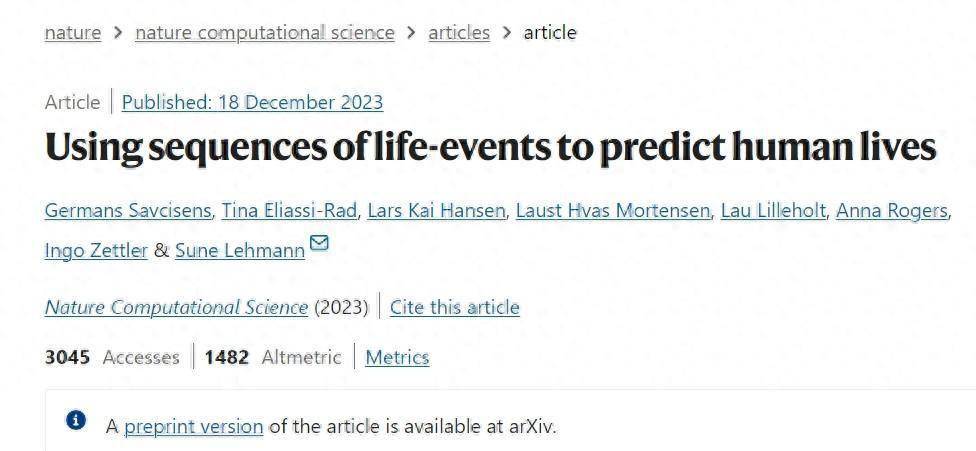Click corresponding author Sune Lehmann
The height and width of the screenshot is (451, 976).
(240, 251)
